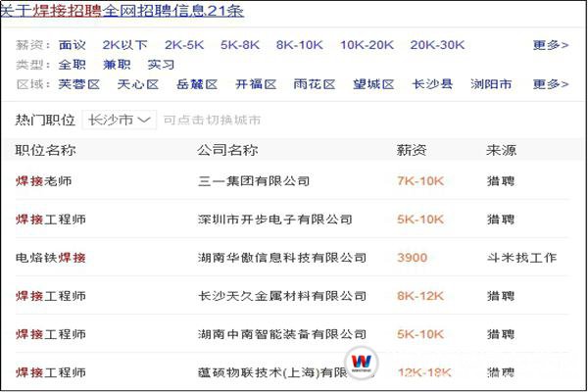Image resolution: width=588 pixels, height=392 pixels.
Task: Click company 湖南华傲信息科技有限公司
Action: [x=282, y=258]
